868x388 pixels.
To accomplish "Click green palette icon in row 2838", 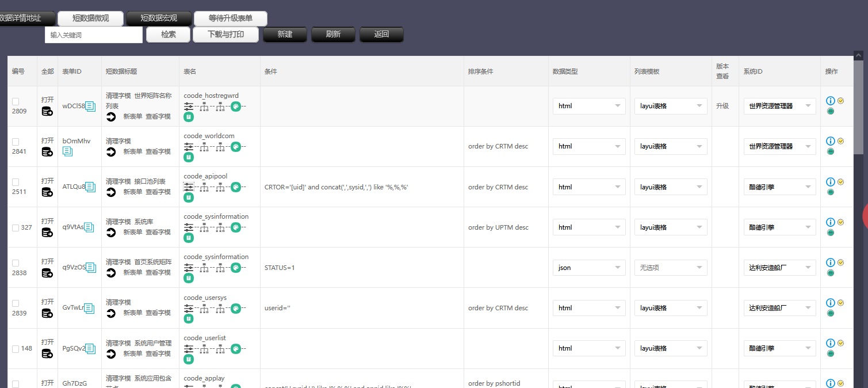I will click(236, 268).
